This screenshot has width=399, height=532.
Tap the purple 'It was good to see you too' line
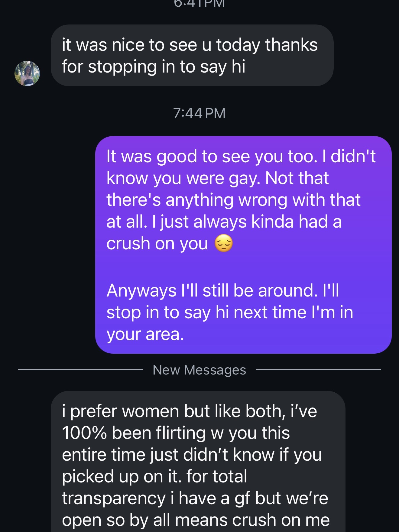[241, 157]
